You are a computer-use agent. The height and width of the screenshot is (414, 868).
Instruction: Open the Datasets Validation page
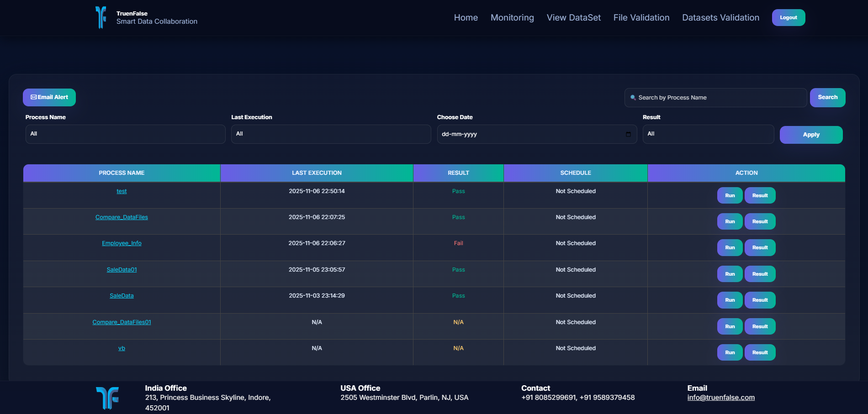(x=721, y=17)
